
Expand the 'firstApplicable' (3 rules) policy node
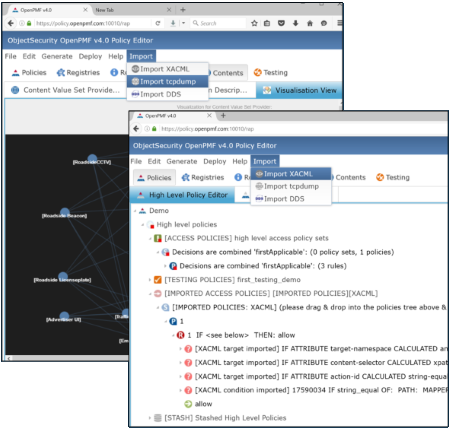point(165,266)
